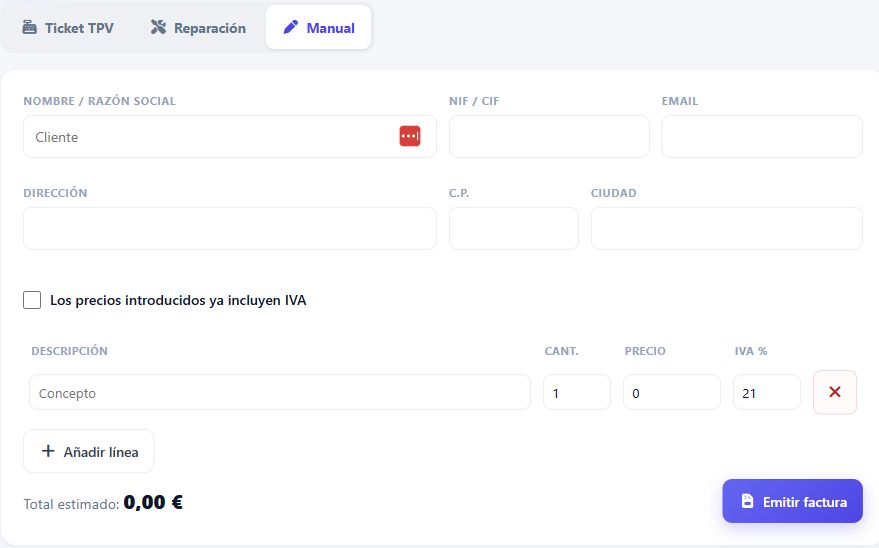This screenshot has width=879, height=548.
Task: Focus the Dirección input field
Action: point(230,229)
